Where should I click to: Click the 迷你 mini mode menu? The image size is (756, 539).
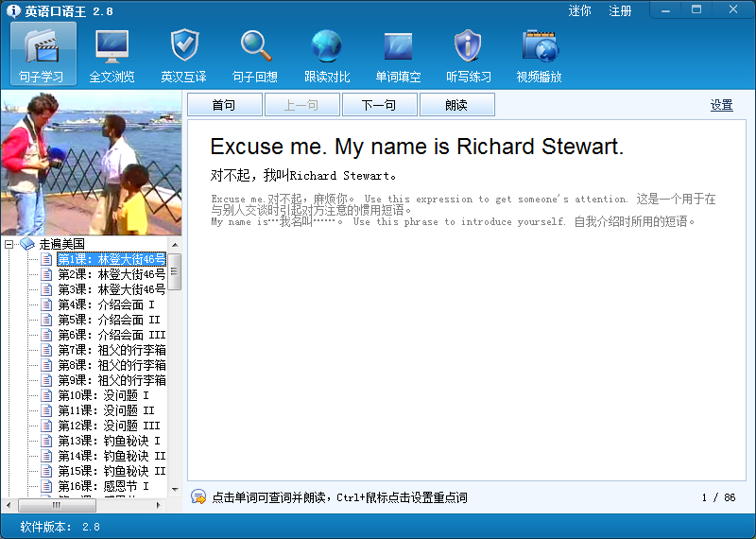579,11
